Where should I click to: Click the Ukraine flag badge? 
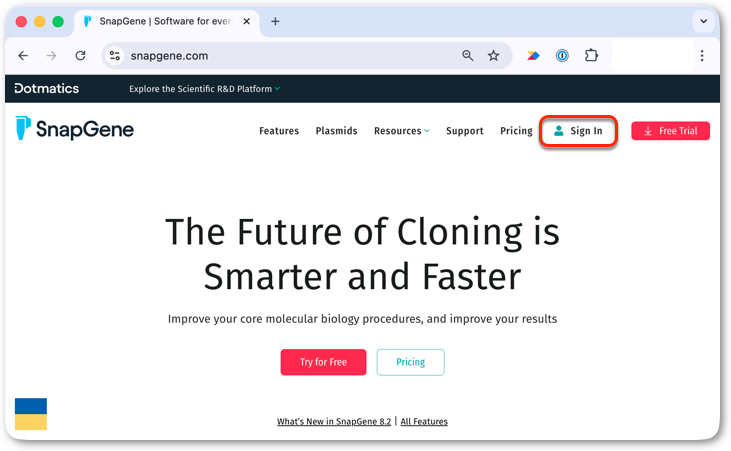point(31,414)
